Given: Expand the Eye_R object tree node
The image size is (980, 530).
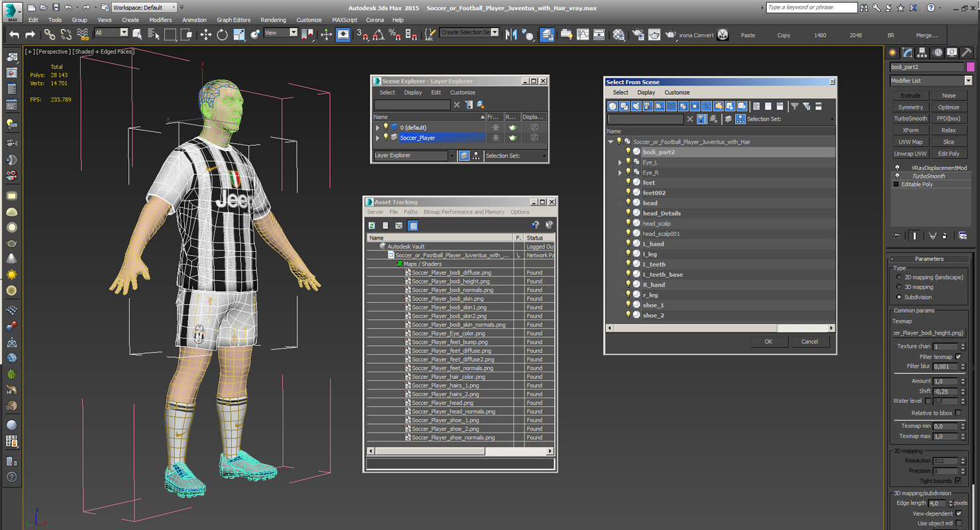Looking at the screenshot, I should pyautogui.click(x=620, y=172).
